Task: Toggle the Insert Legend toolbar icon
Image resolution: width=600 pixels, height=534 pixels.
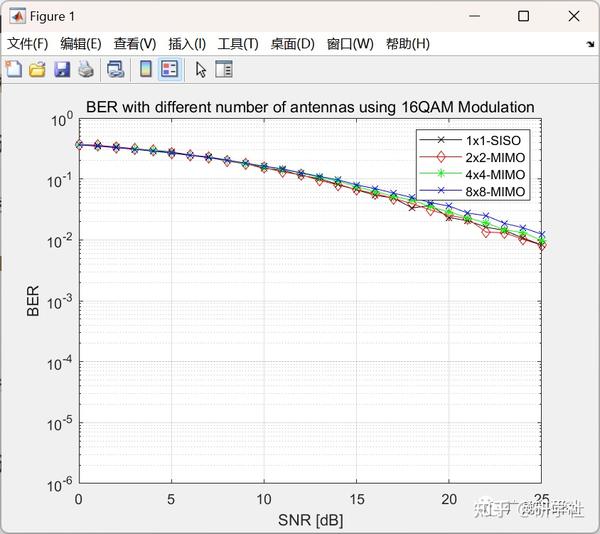Action: (170, 69)
